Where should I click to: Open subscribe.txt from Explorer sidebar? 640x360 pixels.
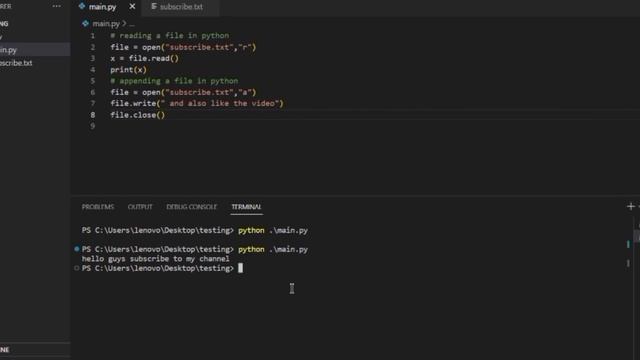[x=35, y=63]
